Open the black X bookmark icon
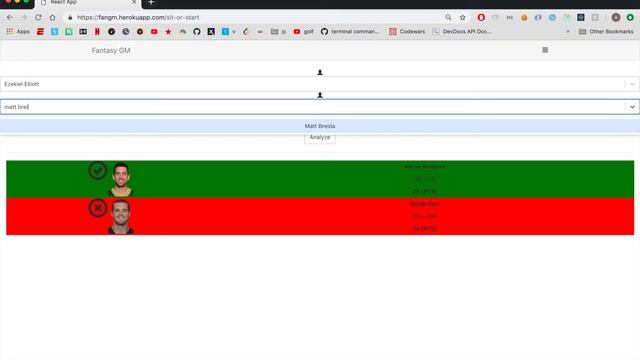This screenshot has height=360, width=640. coord(211,31)
